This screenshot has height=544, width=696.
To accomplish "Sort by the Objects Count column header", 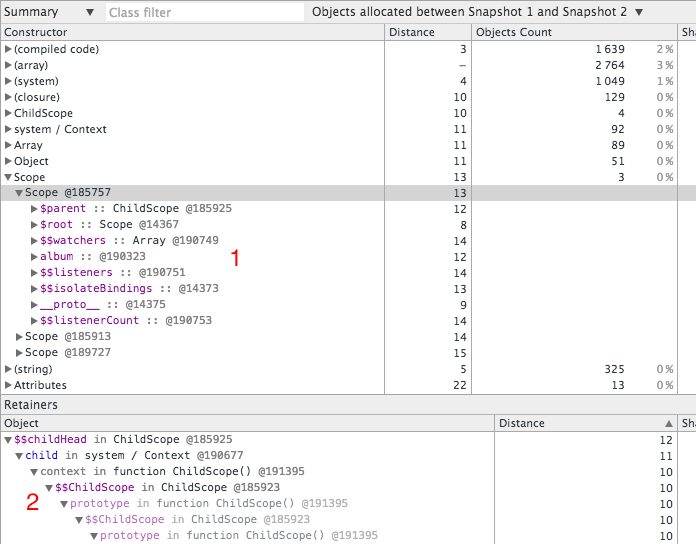I will 574,32.
